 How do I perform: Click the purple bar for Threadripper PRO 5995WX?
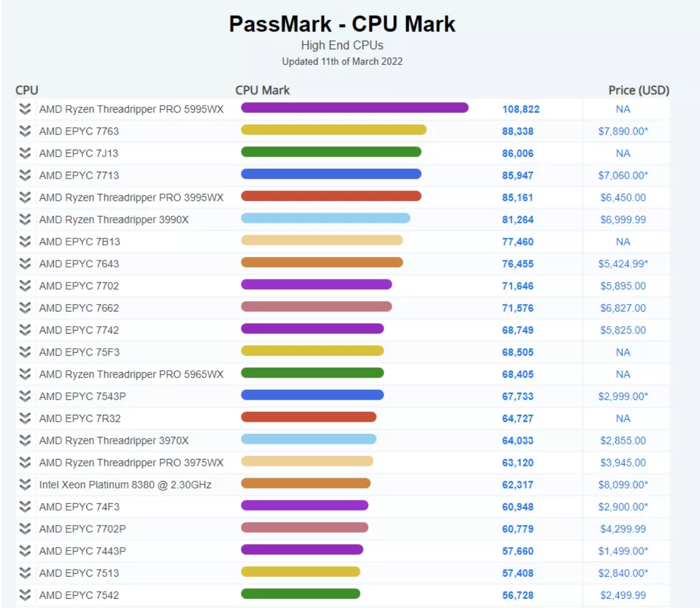tap(354, 108)
